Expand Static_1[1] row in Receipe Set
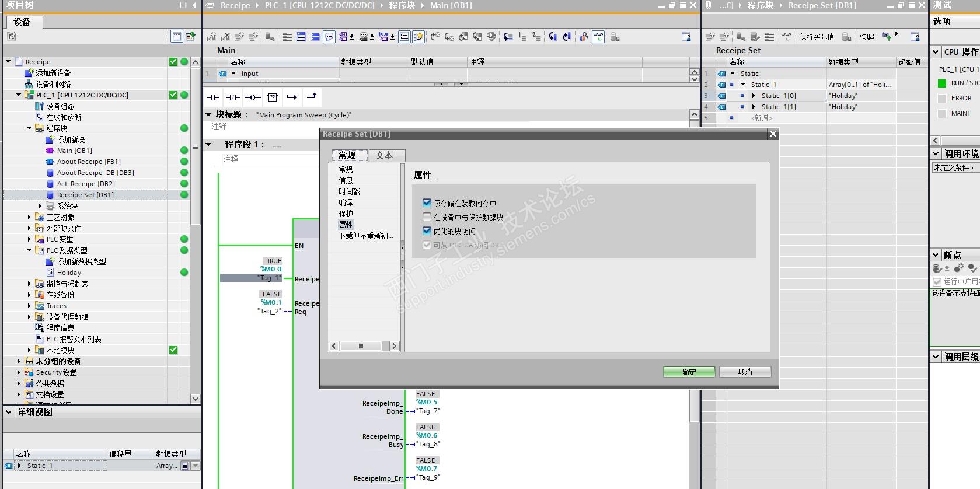 point(754,107)
